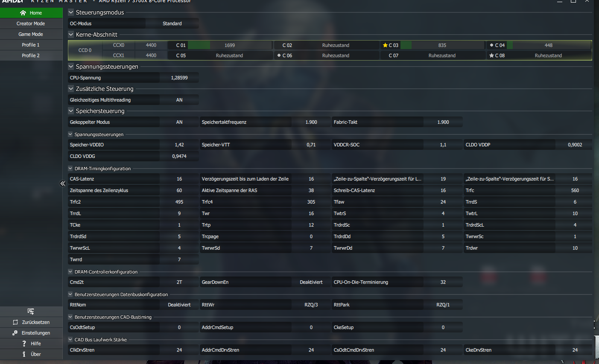Image resolution: width=599 pixels, height=364 pixels.
Task: Click CCX0 frequency 4400
Action: pyautogui.click(x=151, y=45)
